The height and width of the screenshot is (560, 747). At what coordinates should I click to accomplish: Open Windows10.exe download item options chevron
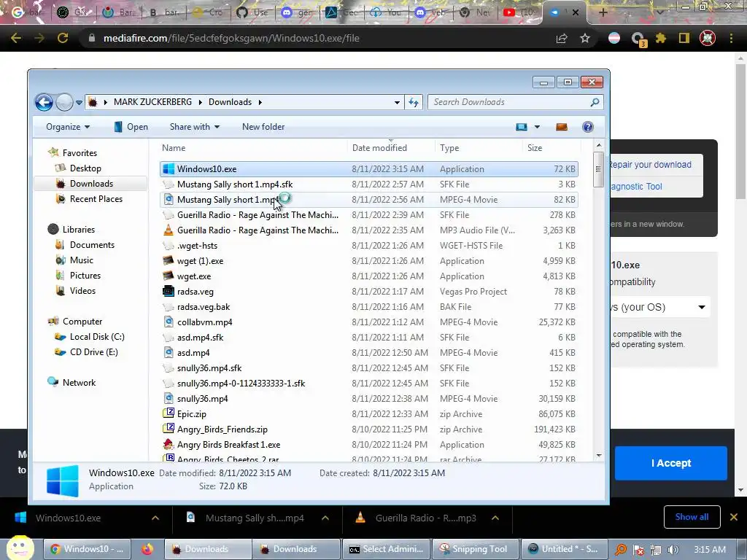coord(155,518)
